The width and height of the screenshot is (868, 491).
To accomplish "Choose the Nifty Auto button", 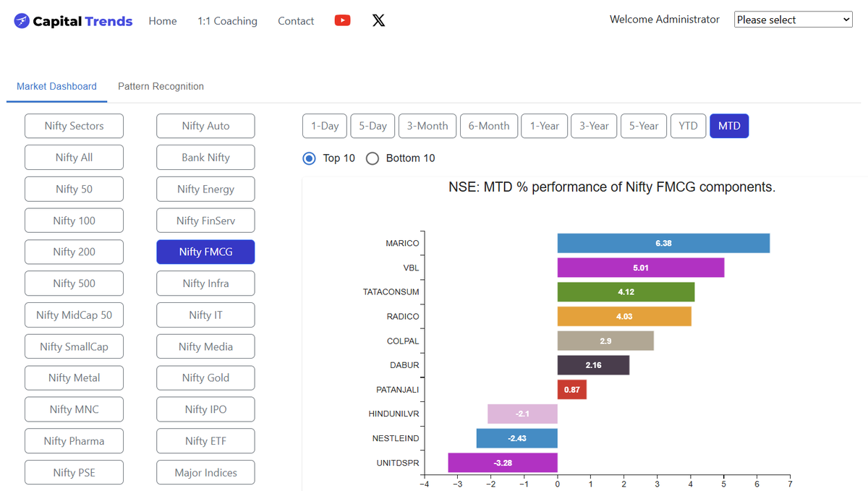I will (x=205, y=126).
